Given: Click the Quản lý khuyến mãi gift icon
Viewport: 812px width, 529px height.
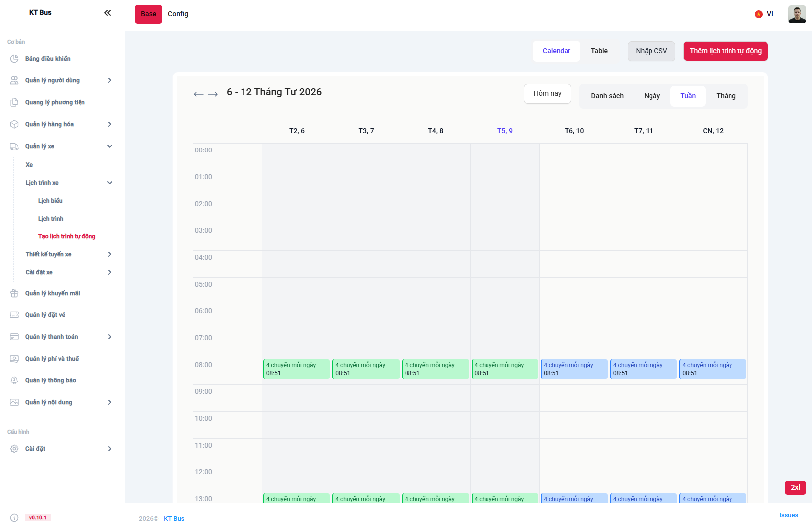Looking at the screenshot, I should pyautogui.click(x=14, y=293).
